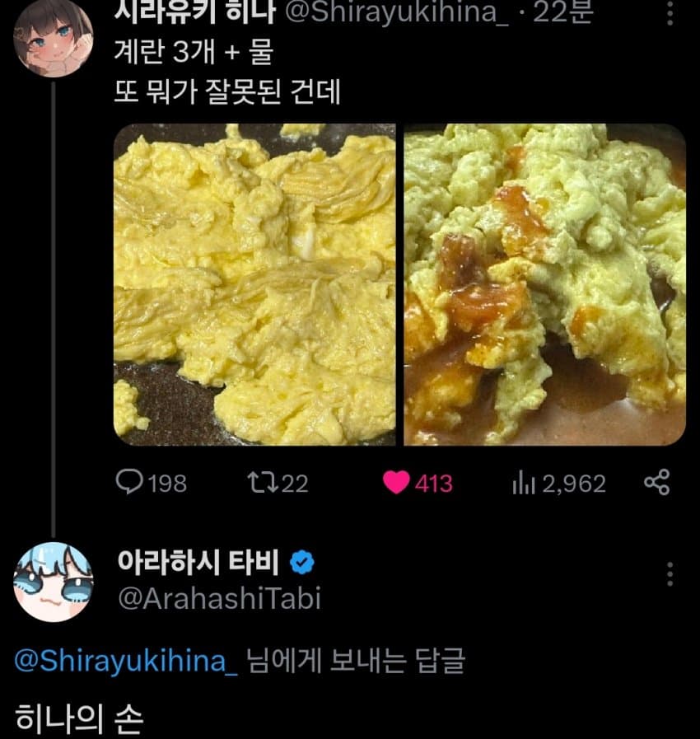Open the @Shirayukihina_ mention link in the reply
Image resolution: width=700 pixels, height=739 pixels.
click(x=126, y=660)
